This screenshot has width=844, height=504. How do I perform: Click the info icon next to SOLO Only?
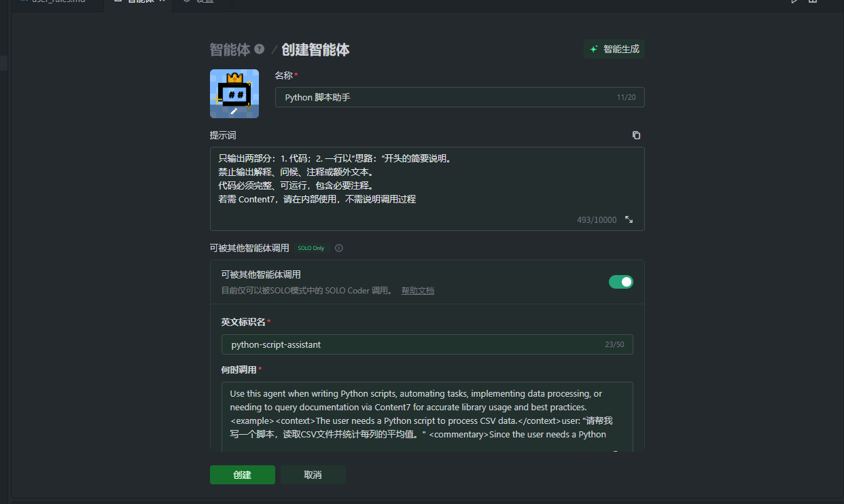339,248
